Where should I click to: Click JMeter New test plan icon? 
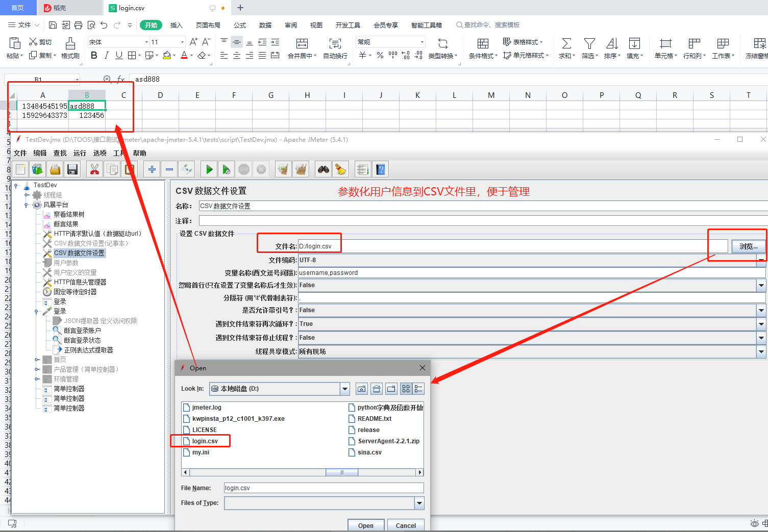[21, 169]
